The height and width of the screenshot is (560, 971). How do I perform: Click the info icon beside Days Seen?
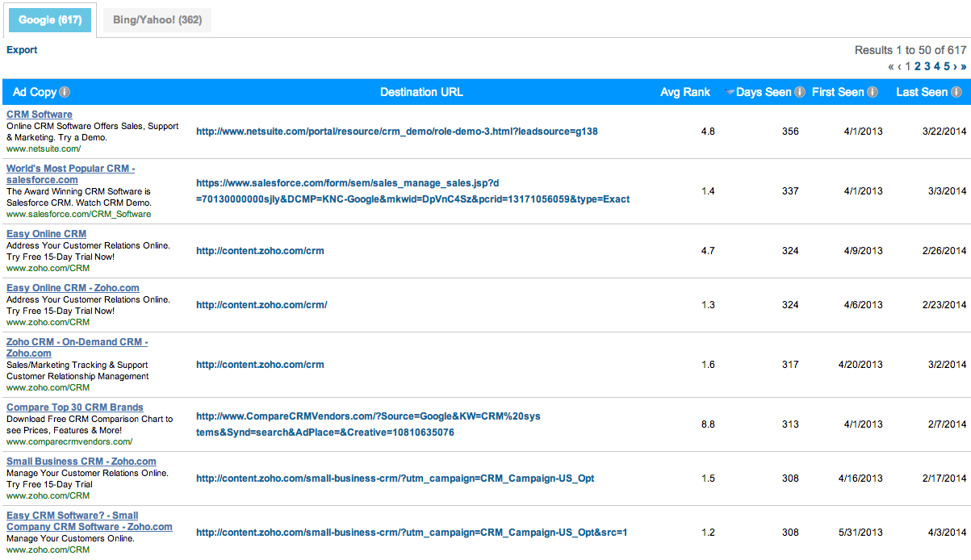coord(800,92)
